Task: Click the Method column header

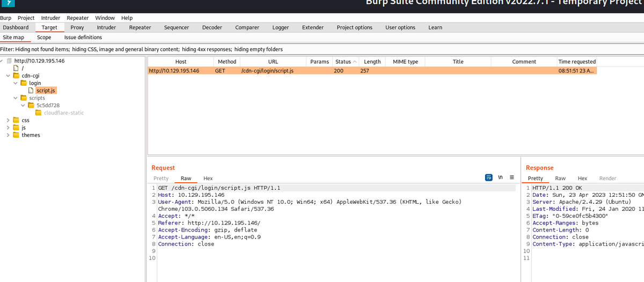Action: point(227,62)
